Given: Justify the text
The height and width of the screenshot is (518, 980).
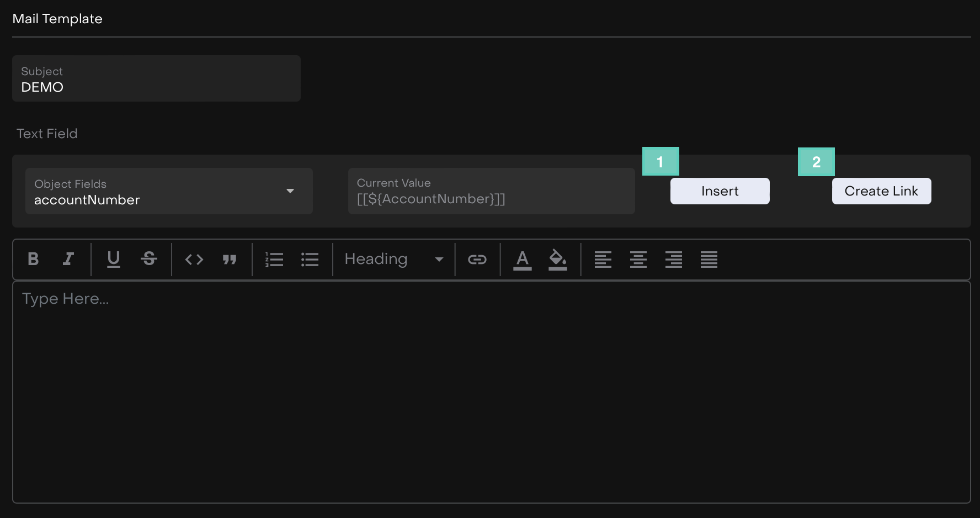Looking at the screenshot, I should 709,259.
